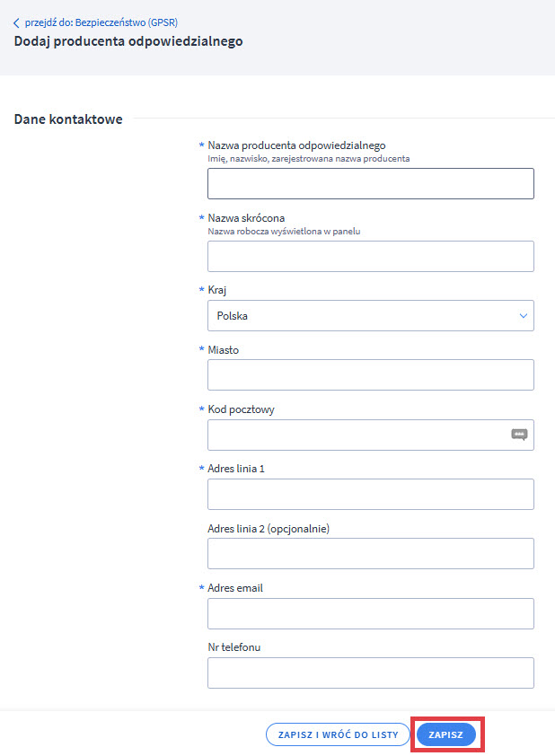Select the Polska country combo box
The image size is (555, 756).
click(371, 316)
